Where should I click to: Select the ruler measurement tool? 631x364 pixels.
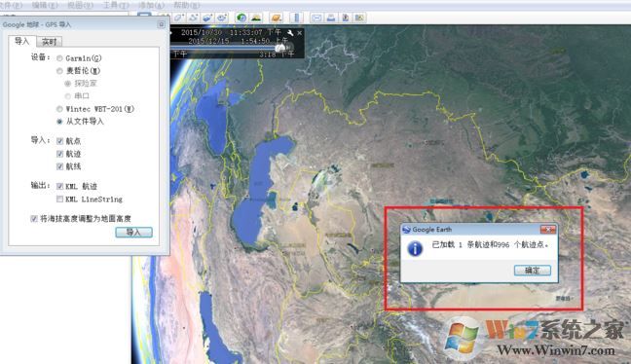pyautogui.click(x=297, y=18)
